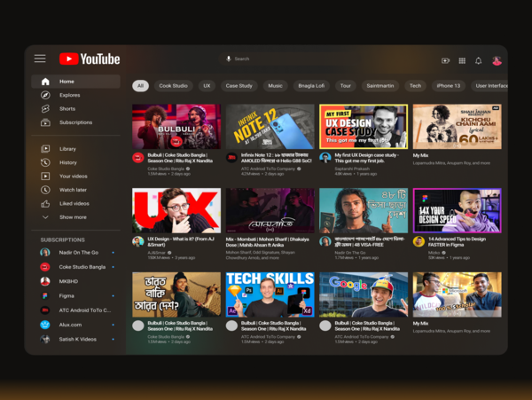Open Kichchu Chaini Aami mix thumbnail

tap(457, 127)
